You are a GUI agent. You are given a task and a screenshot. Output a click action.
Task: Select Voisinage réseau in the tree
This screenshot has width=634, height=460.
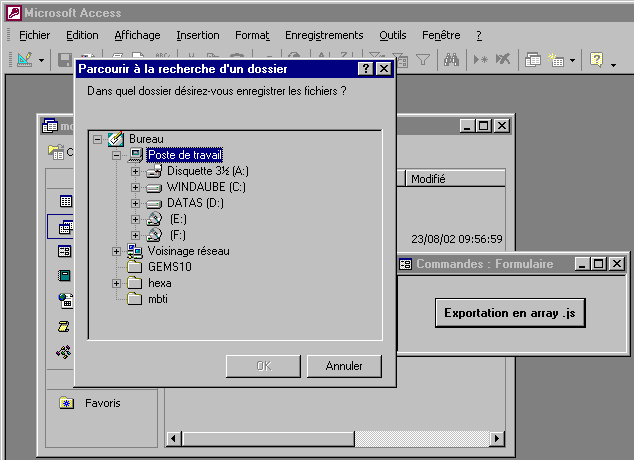[188, 251]
